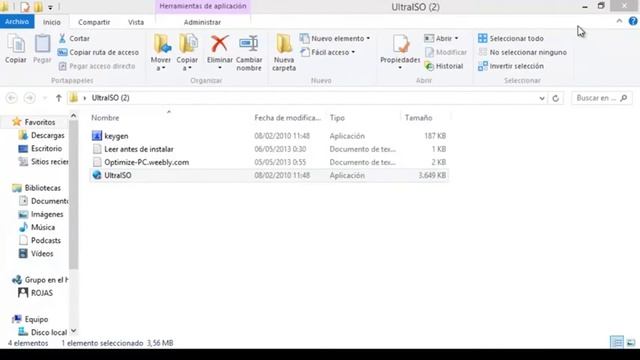This screenshot has width=640, height=360.
Task: Expand the Abrir dropdown
Action: 456,38
